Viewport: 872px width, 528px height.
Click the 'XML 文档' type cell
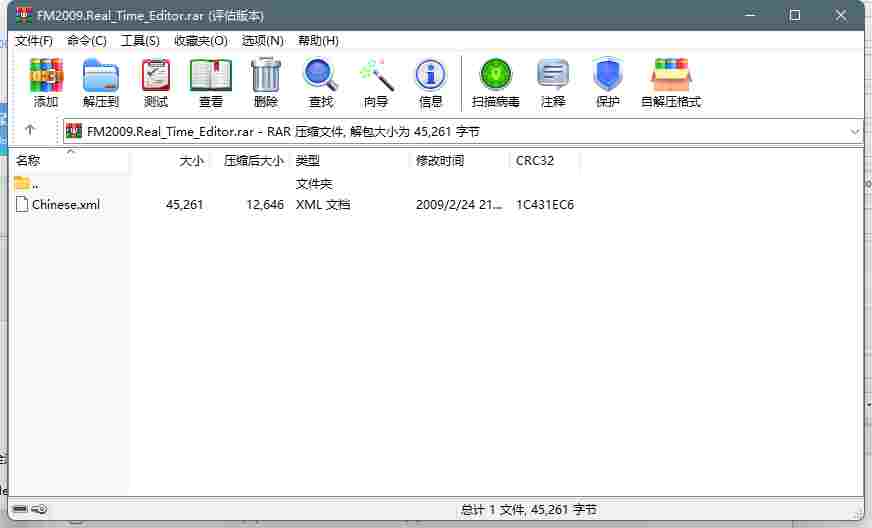[x=323, y=205]
